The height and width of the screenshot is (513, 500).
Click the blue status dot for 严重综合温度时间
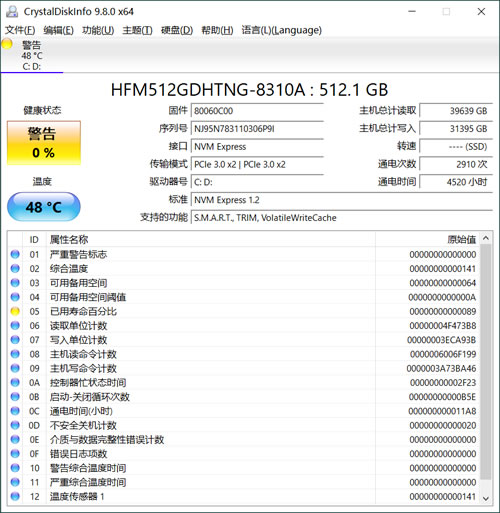coord(15,482)
